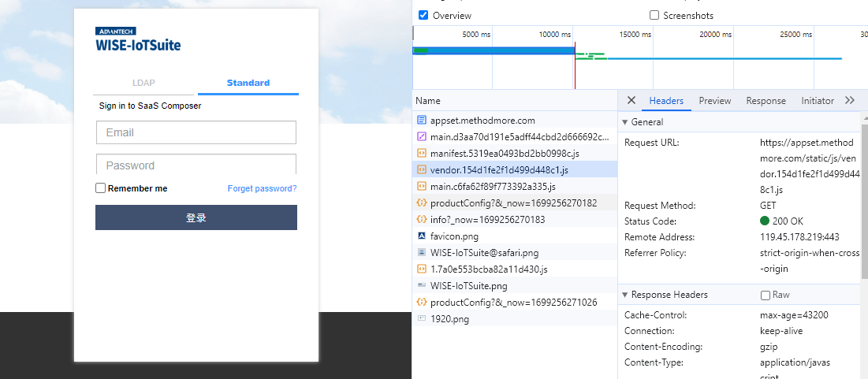Click the image icon beside WISE-IoTSuite.png

point(421,286)
